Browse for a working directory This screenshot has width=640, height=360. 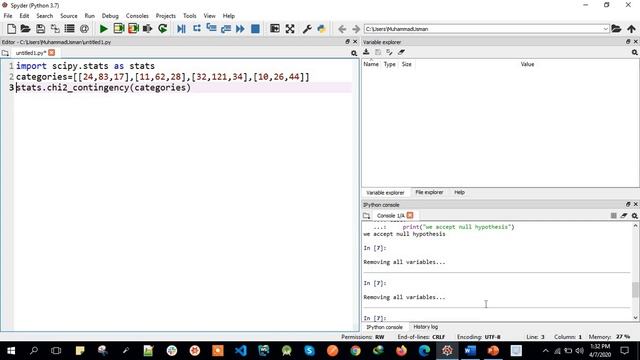click(616, 29)
